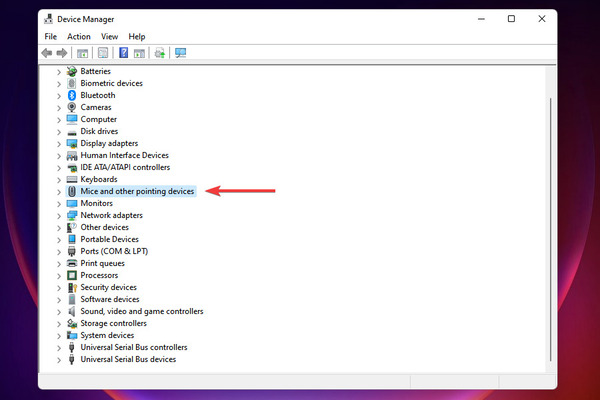Click the Processors chip icon
This screenshot has height=400, width=600.
point(72,275)
